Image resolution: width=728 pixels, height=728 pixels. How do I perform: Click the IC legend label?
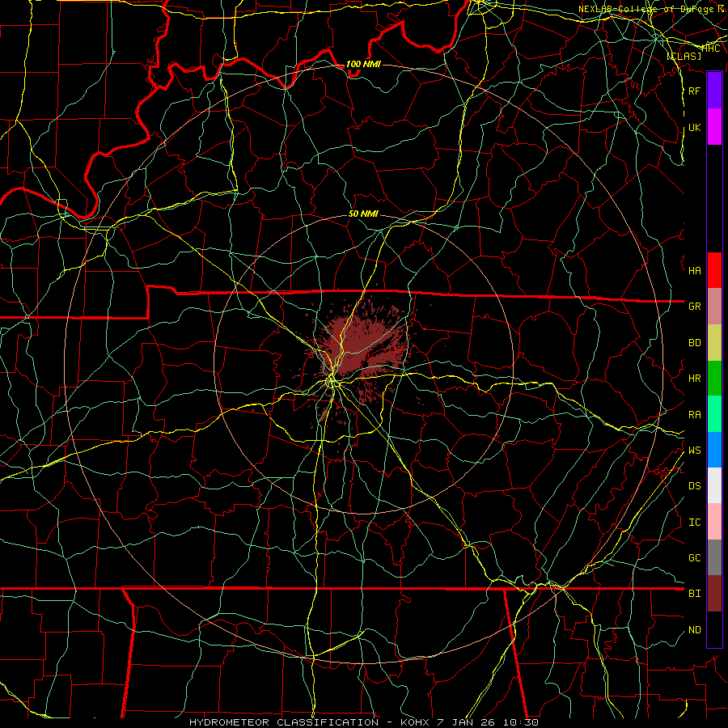[x=695, y=522]
